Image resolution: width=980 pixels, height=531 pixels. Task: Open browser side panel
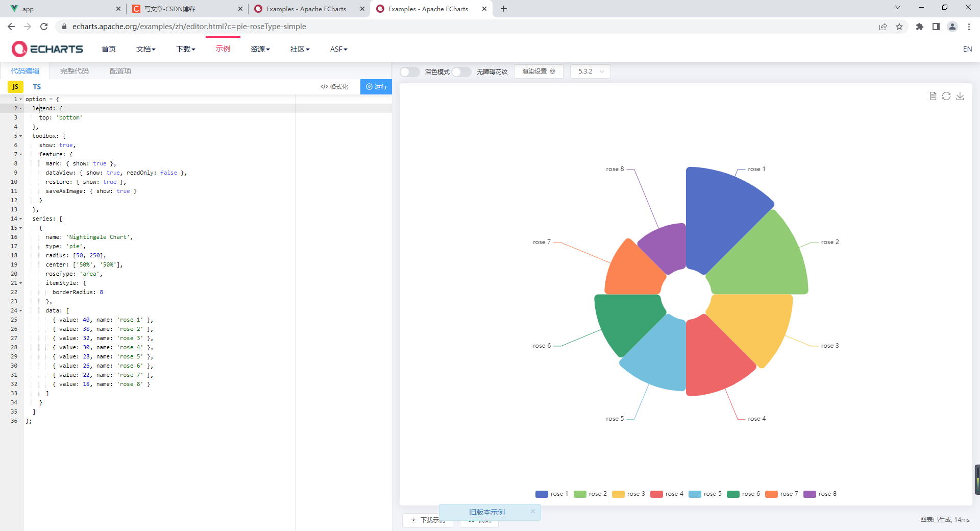coord(936,27)
